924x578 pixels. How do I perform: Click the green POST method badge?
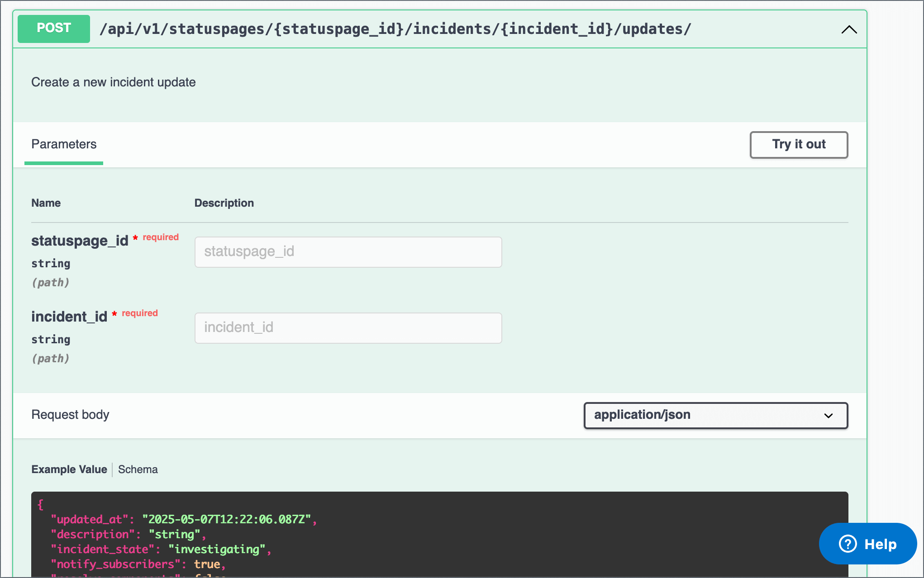tap(54, 28)
